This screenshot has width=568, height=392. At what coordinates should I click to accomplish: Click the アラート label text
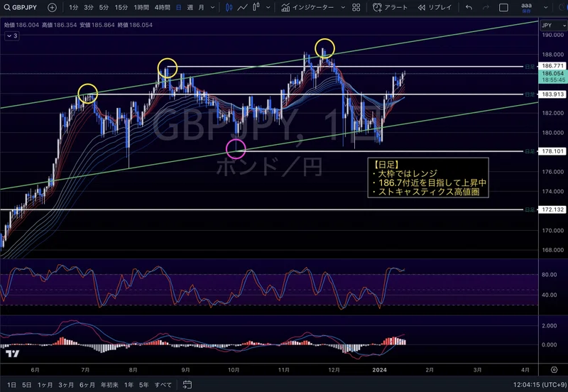[x=396, y=7]
